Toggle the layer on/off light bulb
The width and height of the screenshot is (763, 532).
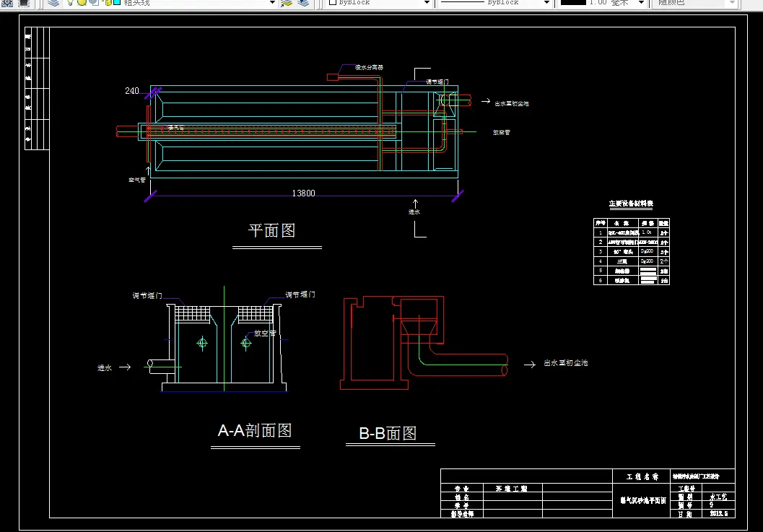(70, 2)
